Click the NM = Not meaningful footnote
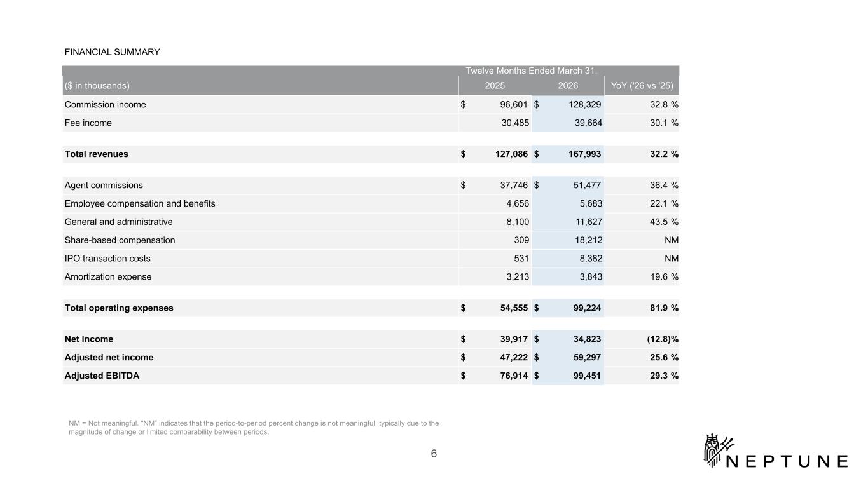The height and width of the screenshot is (488, 868). [254, 428]
